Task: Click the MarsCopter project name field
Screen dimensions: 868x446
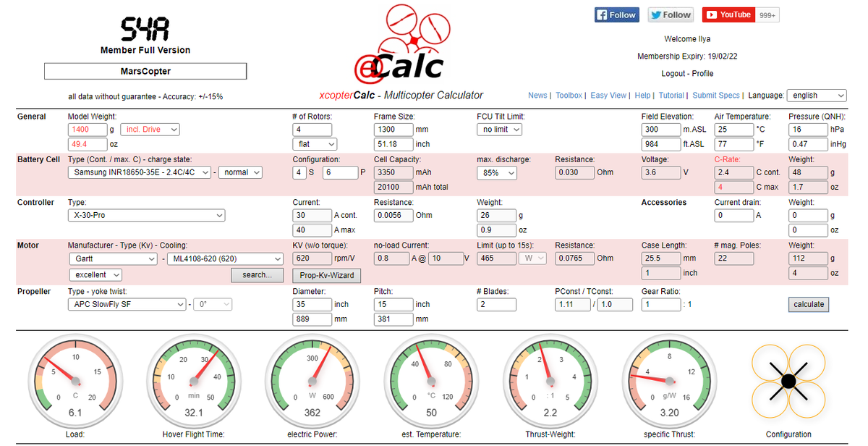Action: point(145,72)
